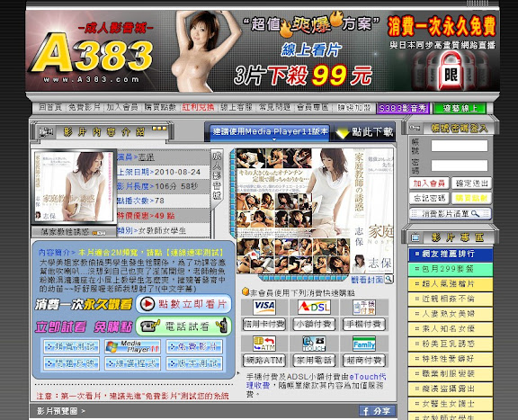This screenshot has height=420, width=518.
Task: Open 加入會員 in the top navigation bar
Action: 122,108
